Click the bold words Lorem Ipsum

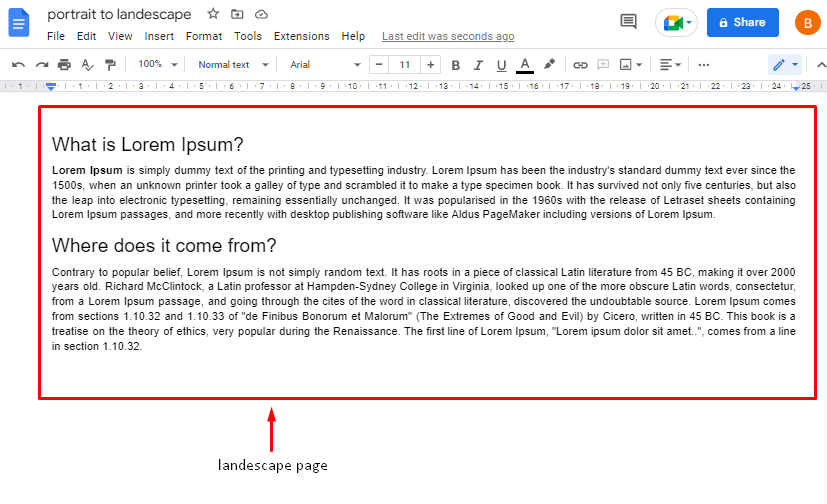coord(87,170)
